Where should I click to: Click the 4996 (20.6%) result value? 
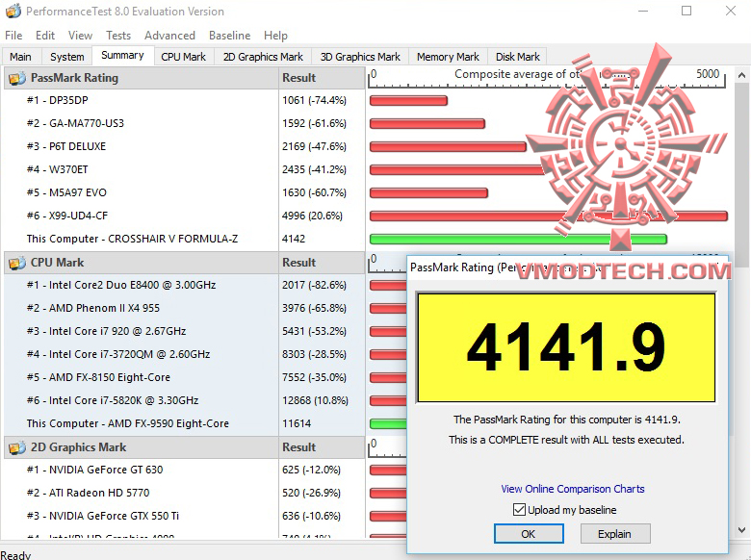pyautogui.click(x=312, y=216)
